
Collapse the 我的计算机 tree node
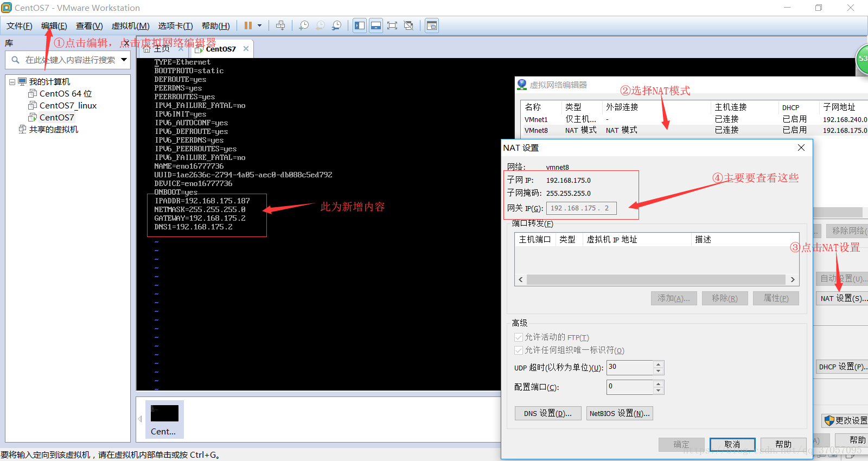[12, 82]
